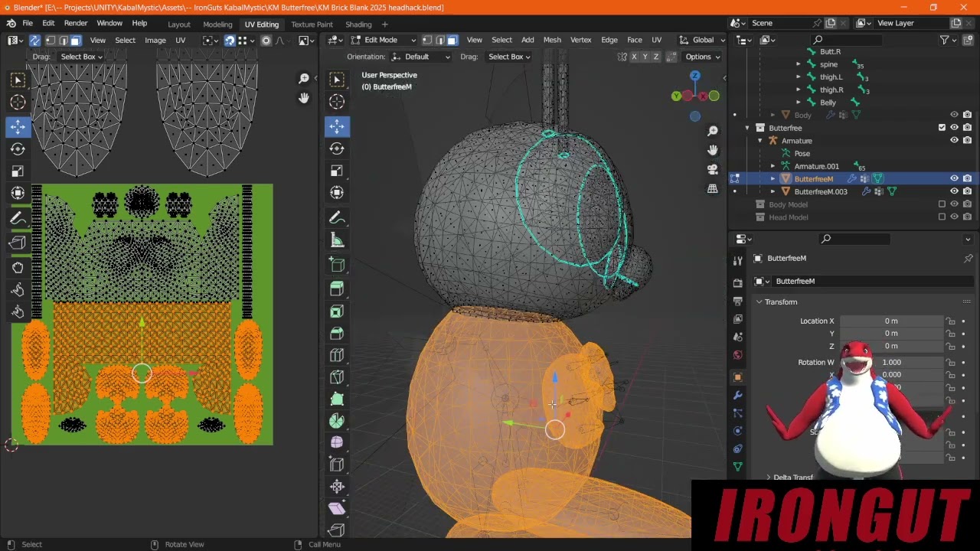Choose the Edge Slide tool
Viewport: 980px width, 551px height.
[x=337, y=465]
